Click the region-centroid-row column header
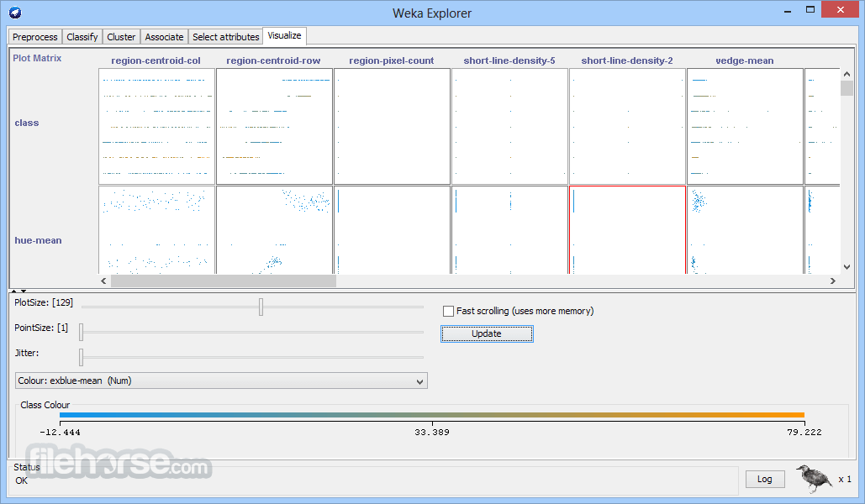This screenshot has width=865, height=504. pos(273,60)
